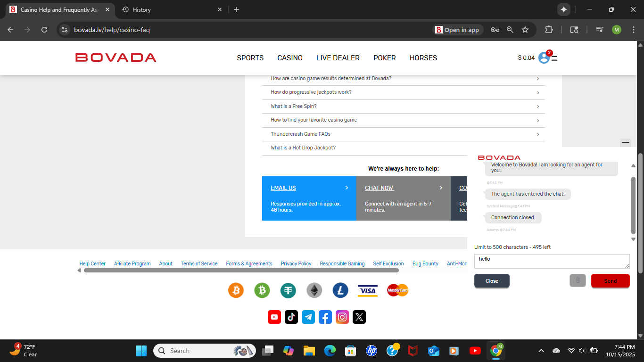Image resolution: width=644 pixels, height=362 pixels.
Task: Click the chat attachment paperclip button
Action: point(578,280)
